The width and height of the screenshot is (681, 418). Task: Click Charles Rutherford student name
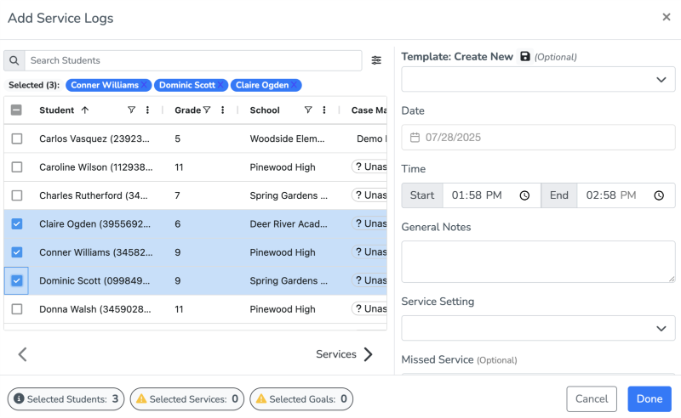(93, 196)
